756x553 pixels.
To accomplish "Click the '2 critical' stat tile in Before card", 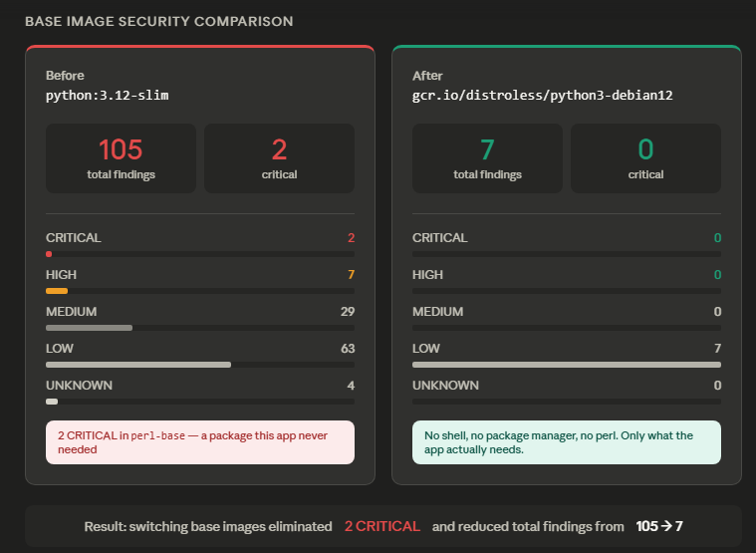I will (279, 158).
